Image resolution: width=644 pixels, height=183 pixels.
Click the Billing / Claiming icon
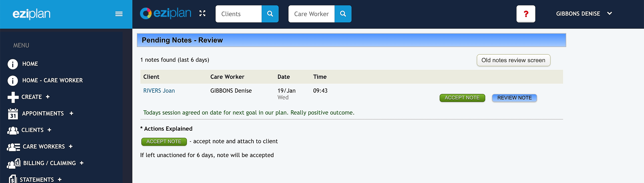coord(14,163)
